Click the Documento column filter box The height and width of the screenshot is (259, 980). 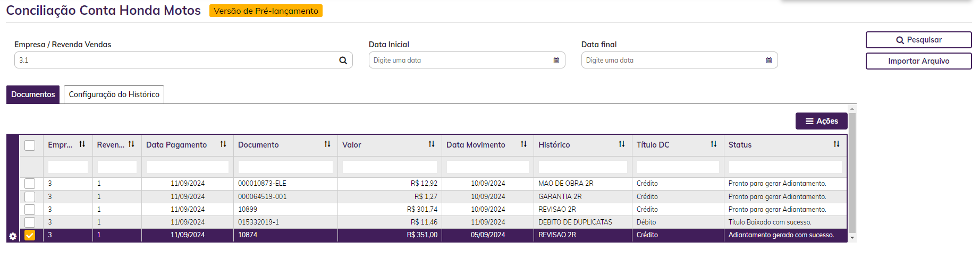point(285,167)
